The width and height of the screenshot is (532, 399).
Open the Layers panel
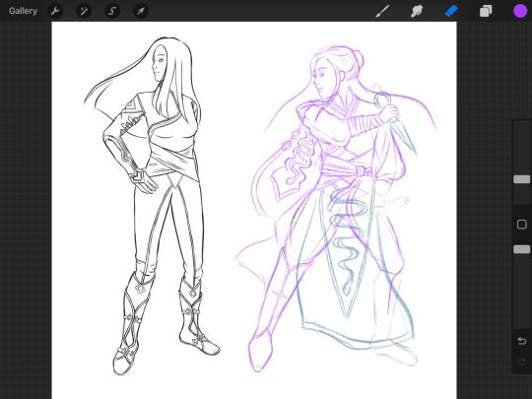click(486, 11)
